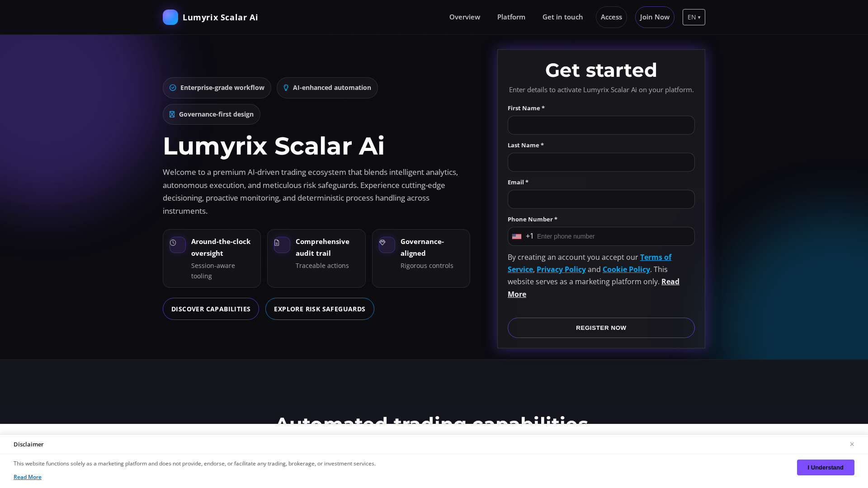
Task: Click the Join Now nav button
Action: [x=655, y=17]
